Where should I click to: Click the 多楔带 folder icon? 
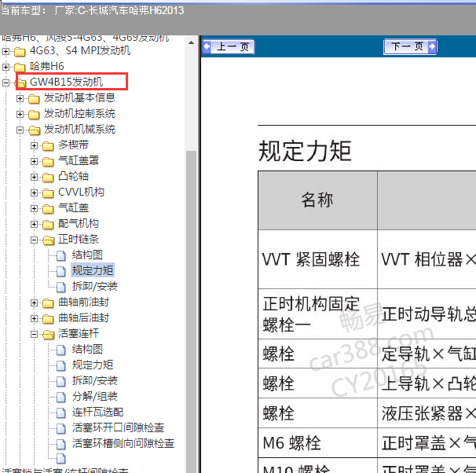point(48,146)
